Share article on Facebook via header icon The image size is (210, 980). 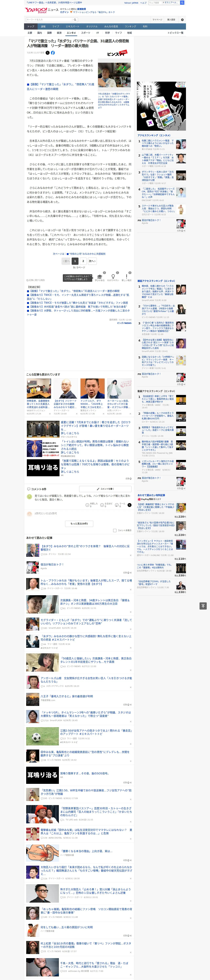click(53, 53)
